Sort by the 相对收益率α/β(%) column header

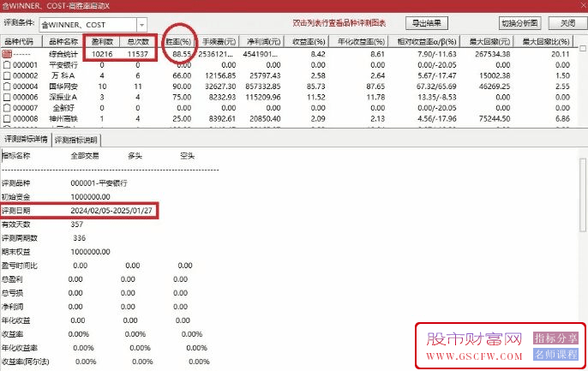point(426,42)
